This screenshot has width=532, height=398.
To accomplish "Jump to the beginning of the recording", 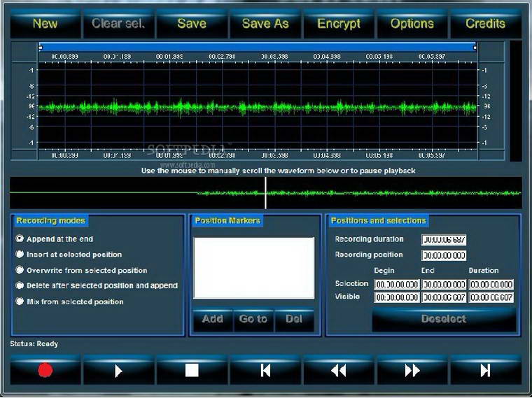I will (265, 370).
